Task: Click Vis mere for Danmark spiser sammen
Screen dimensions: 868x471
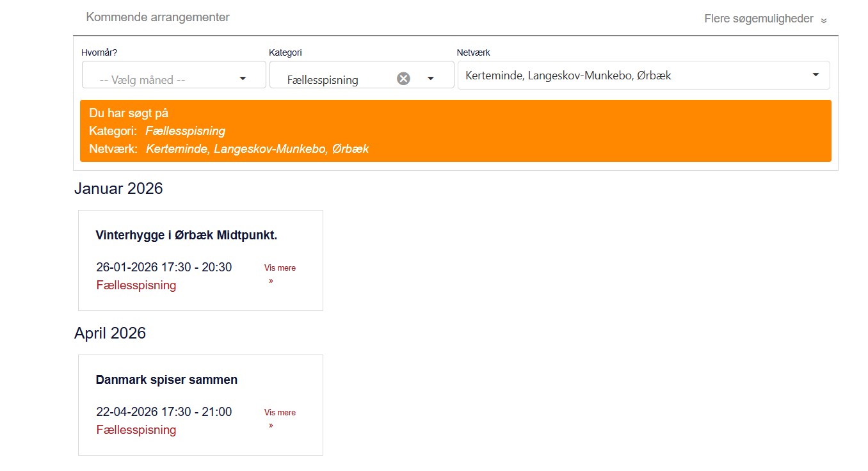Action: click(x=280, y=413)
